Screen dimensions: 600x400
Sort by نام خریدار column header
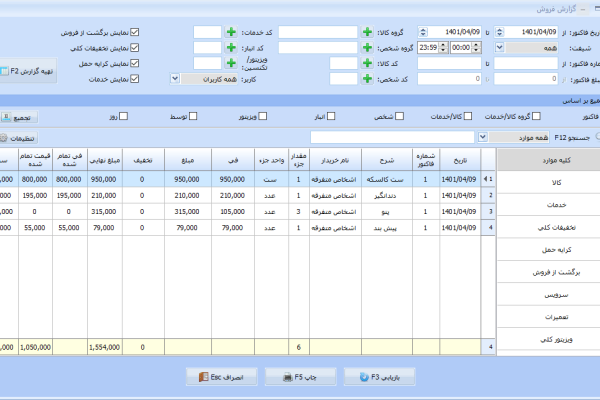(335, 160)
